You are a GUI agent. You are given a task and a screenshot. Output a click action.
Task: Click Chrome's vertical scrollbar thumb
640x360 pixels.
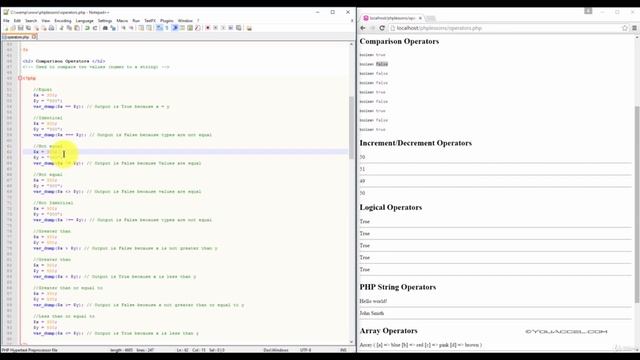[637, 204]
